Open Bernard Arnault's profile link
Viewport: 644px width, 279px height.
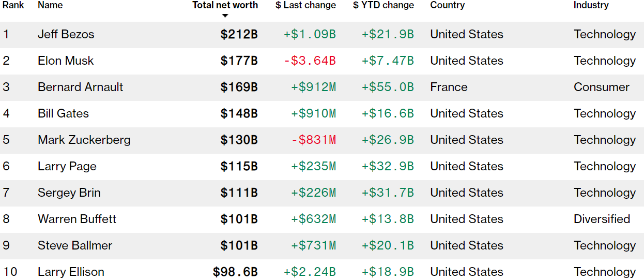click(x=80, y=87)
